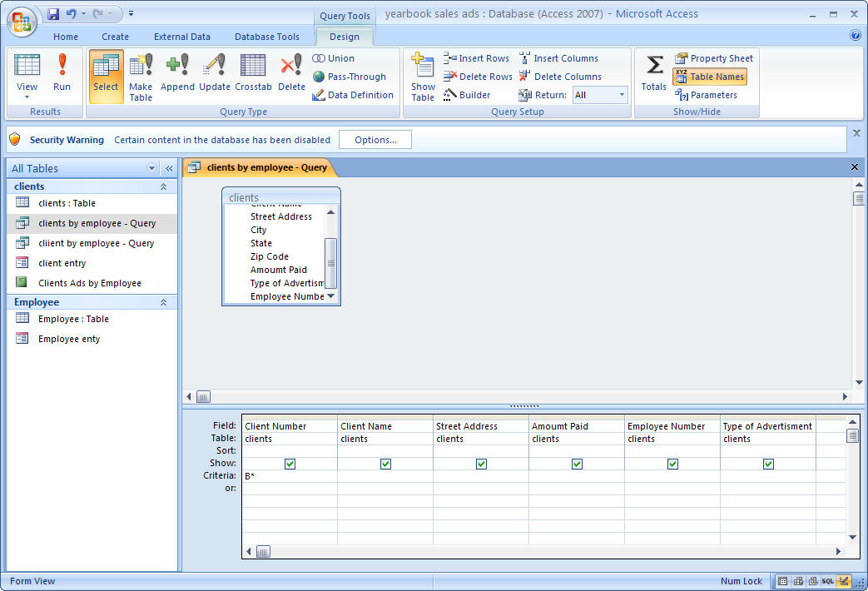
Task: Click the design grid horizontal scrollbar thumb
Action: [x=264, y=552]
